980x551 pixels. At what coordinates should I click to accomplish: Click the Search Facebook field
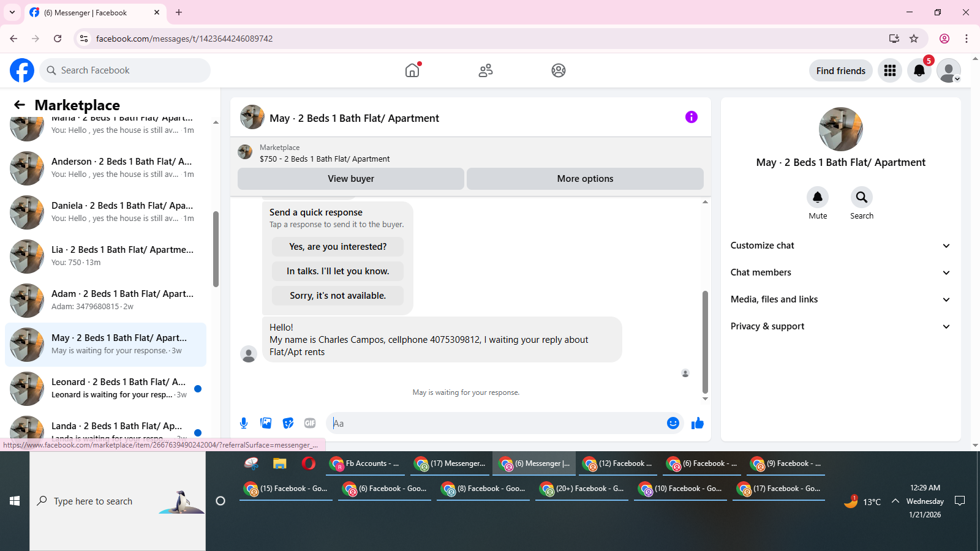tap(125, 70)
